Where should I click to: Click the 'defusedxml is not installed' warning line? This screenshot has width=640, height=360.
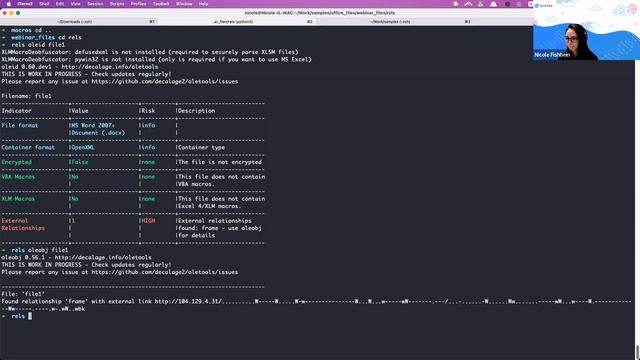(x=150, y=52)
